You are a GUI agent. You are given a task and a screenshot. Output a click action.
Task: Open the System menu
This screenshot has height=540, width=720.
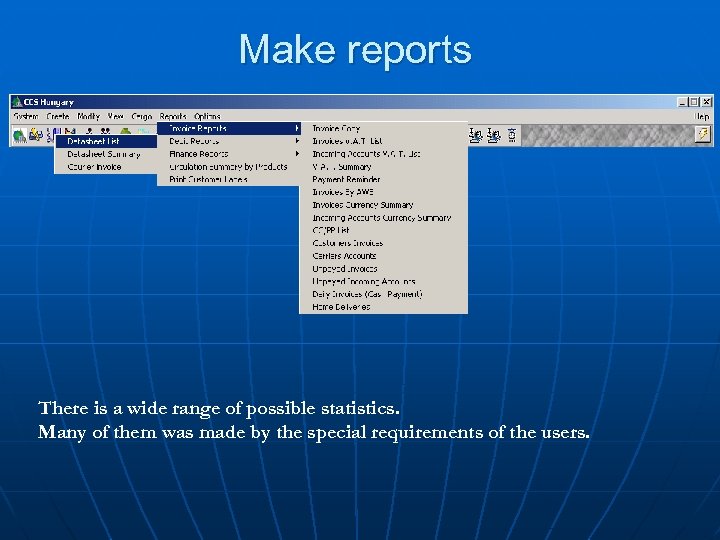pyautogui.click(x=26, y=116)
